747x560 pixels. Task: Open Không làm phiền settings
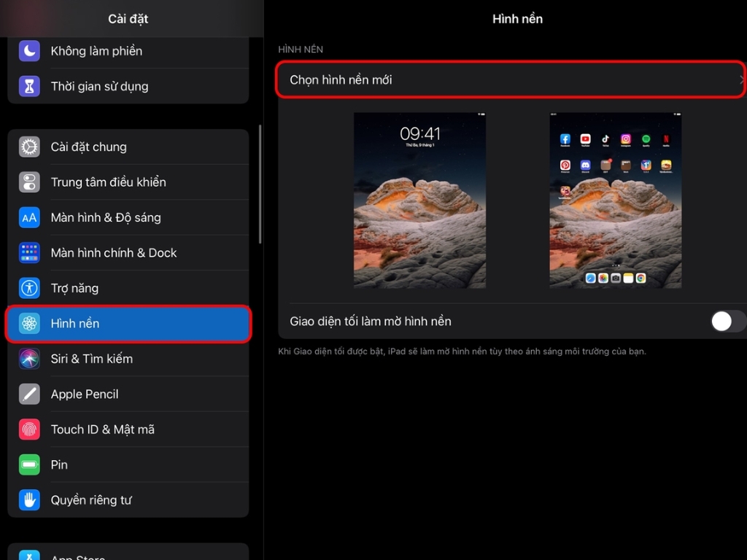click(x=128, y=51)
